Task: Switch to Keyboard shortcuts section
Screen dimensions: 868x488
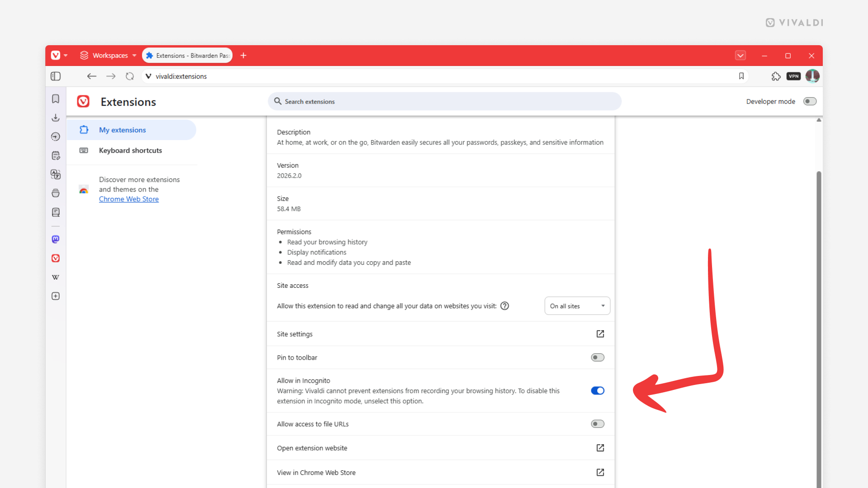Action: click(x=130, y=150)
